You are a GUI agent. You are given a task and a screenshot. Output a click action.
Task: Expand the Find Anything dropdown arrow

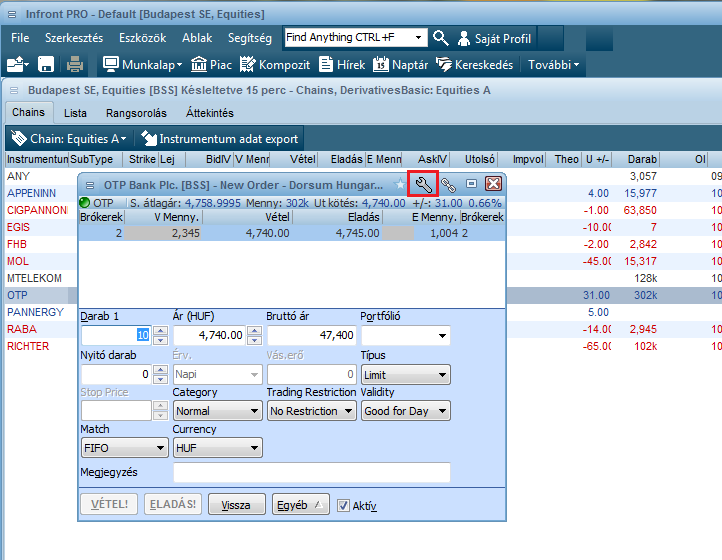click(x=418, y=38)
